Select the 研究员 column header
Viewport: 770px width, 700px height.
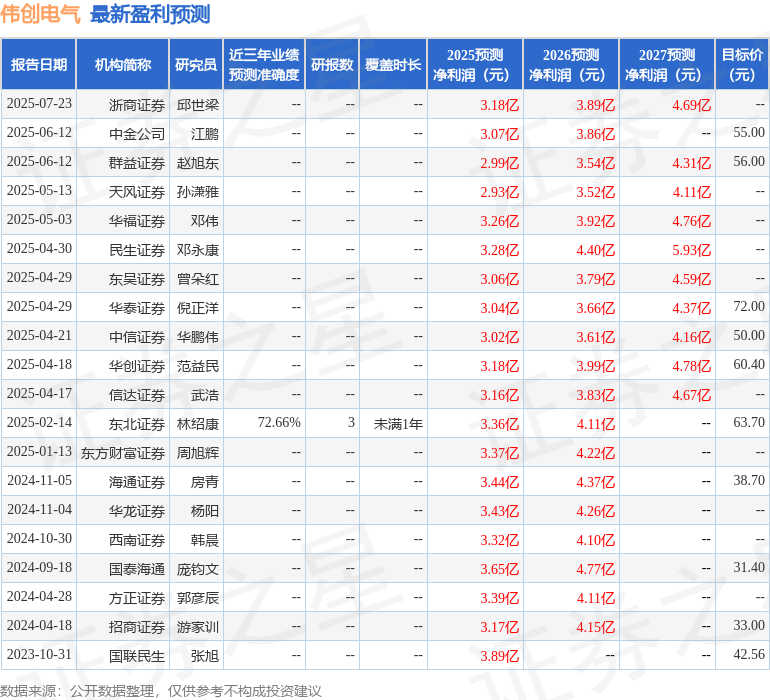(x=196, y=65)
